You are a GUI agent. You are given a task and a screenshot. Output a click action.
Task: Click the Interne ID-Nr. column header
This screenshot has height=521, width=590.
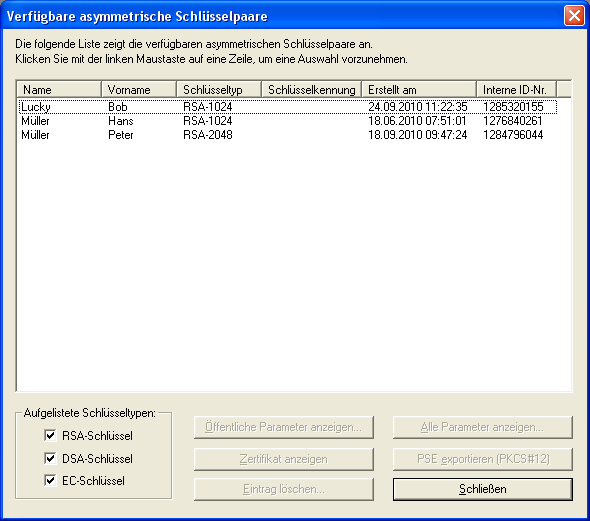pyautogui.click(x=517, y=90)
